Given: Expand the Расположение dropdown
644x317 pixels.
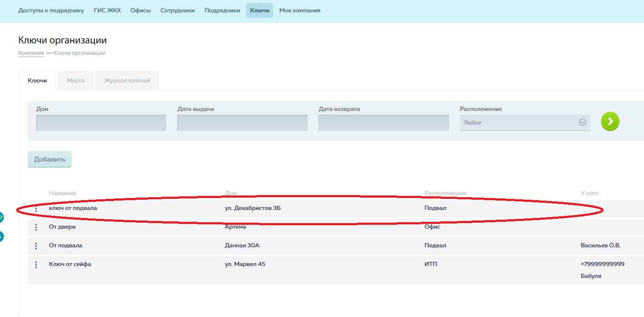Looking at the screenshot, I should [524, 122].
